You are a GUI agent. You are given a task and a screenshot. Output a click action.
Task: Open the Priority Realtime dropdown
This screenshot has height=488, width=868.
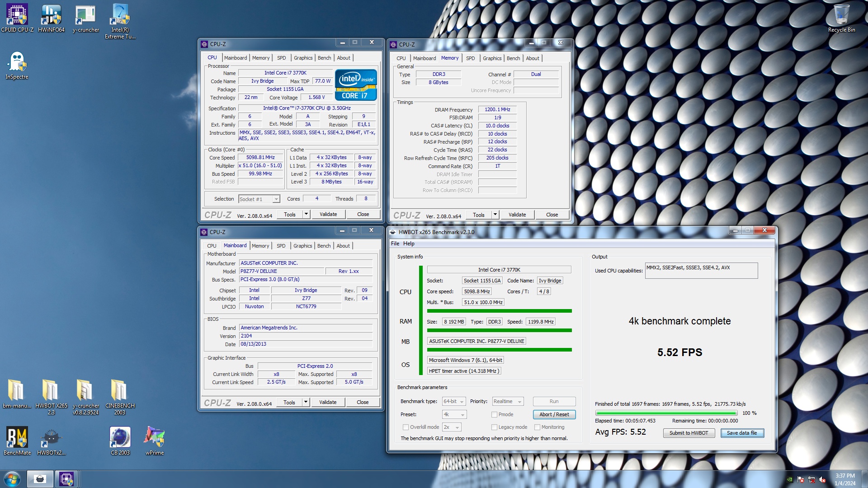507,401
